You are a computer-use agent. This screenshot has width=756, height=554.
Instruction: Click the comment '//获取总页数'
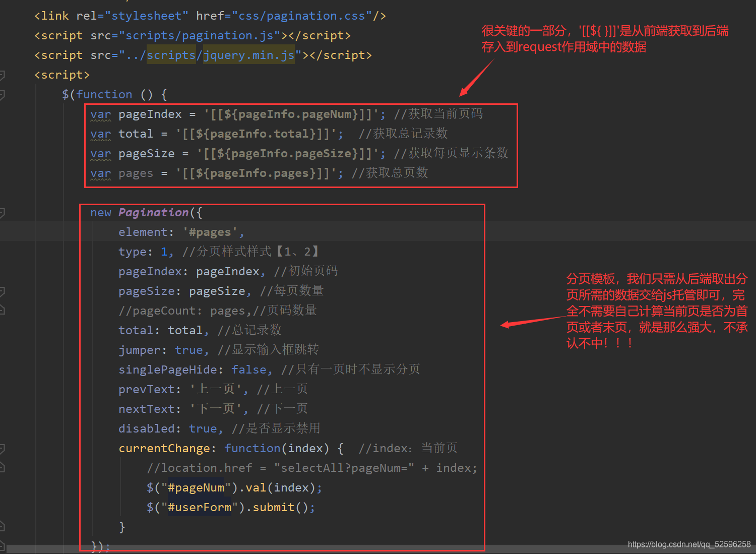coord(390,173)
